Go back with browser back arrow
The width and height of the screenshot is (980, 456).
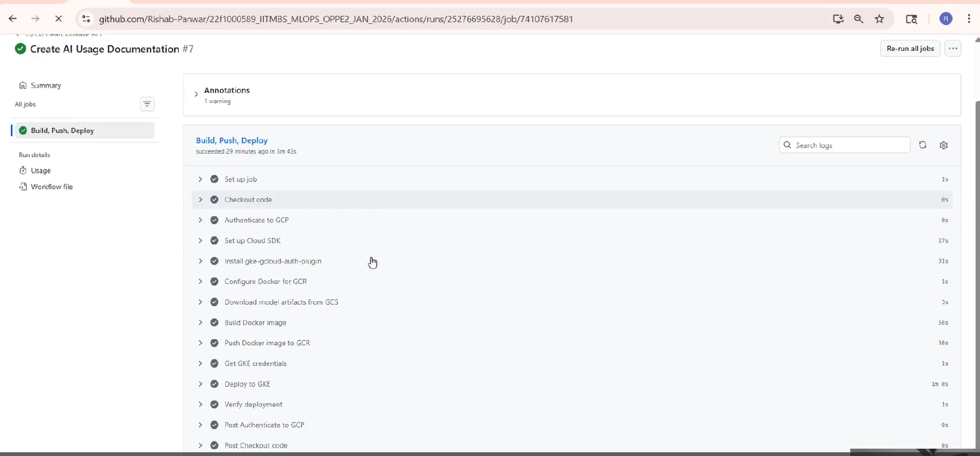(12, 19)
